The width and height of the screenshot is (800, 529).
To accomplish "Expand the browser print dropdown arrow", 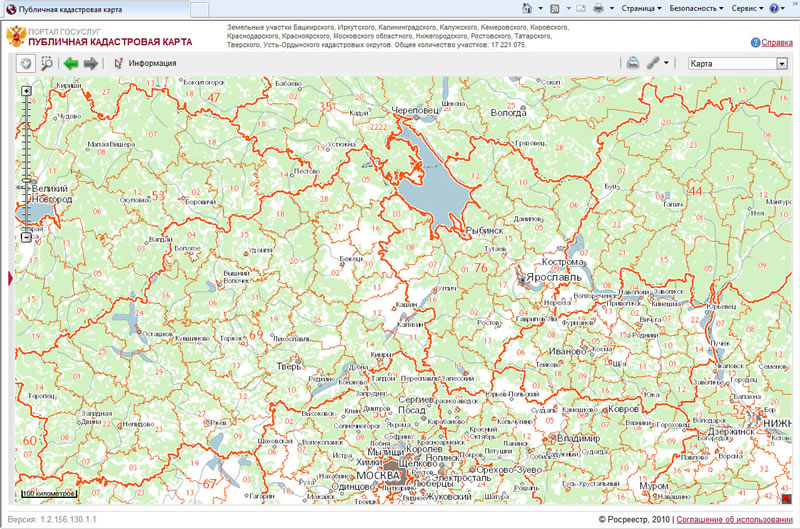I will coord(611,8).
